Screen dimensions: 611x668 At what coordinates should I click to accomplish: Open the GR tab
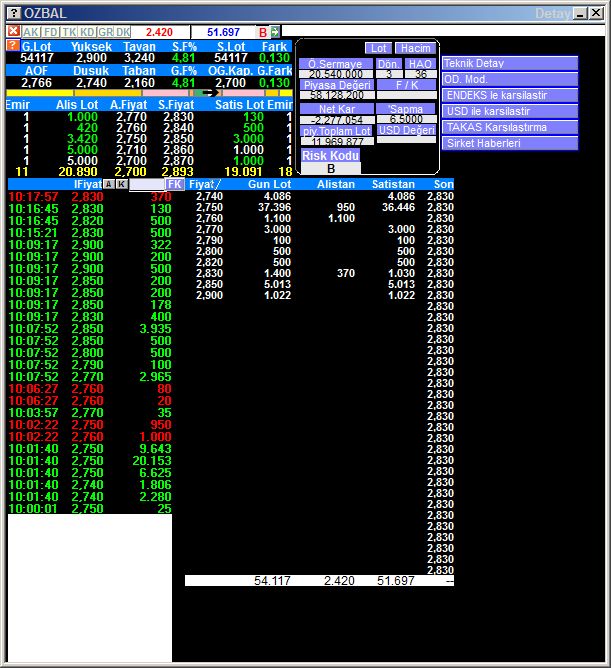[x=105, y=32]
